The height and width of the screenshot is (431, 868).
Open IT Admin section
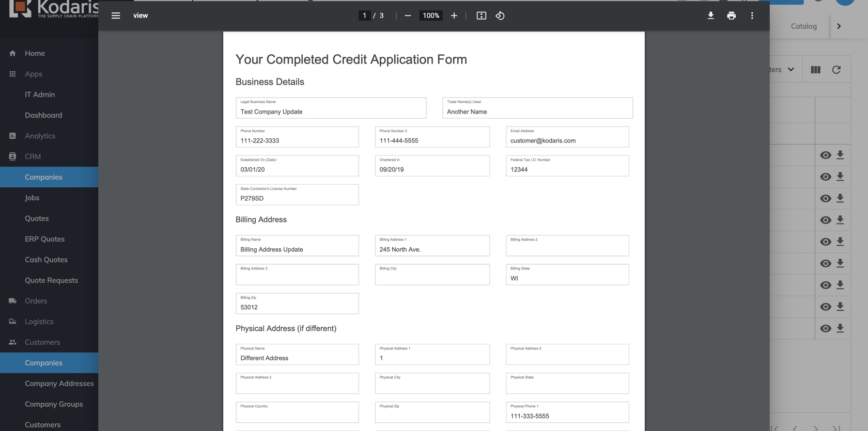(x=40, y=94)
